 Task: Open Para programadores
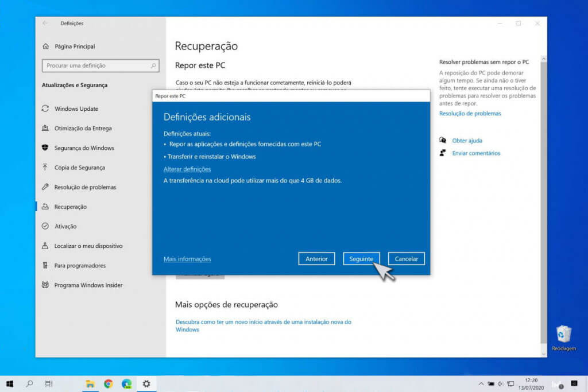80,265
